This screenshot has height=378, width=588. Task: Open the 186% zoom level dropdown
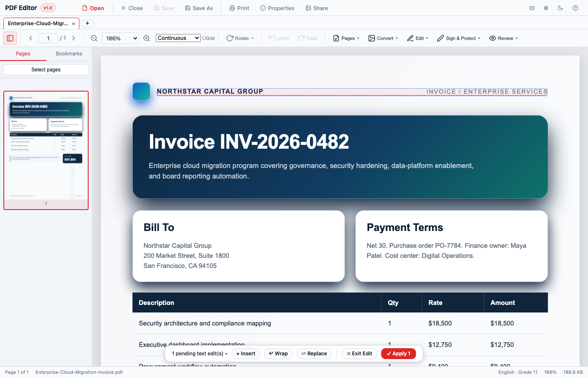click(x=120, y=38)
